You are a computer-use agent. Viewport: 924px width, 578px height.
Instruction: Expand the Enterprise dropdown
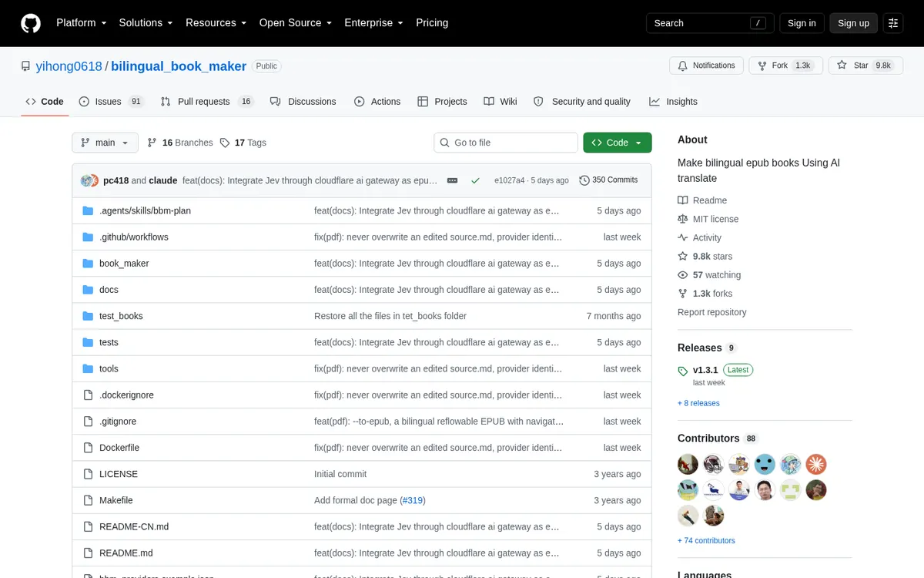click(374, 23)
